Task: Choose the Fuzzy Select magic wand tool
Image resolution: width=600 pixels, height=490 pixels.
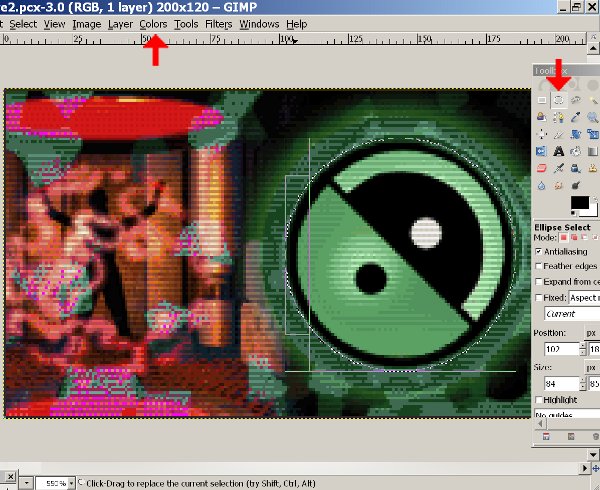Action: click(594, 101)
